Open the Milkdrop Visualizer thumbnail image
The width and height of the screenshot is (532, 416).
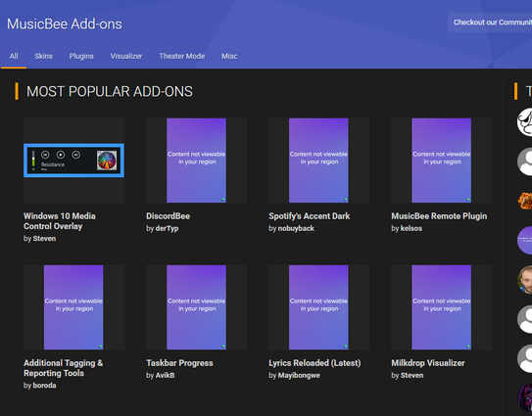pos(442,307)
